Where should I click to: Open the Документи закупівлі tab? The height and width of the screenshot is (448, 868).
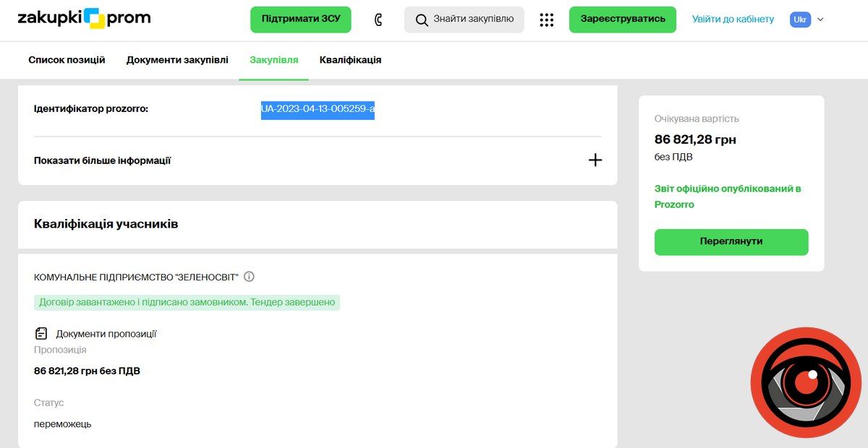(x=177, y=60)
